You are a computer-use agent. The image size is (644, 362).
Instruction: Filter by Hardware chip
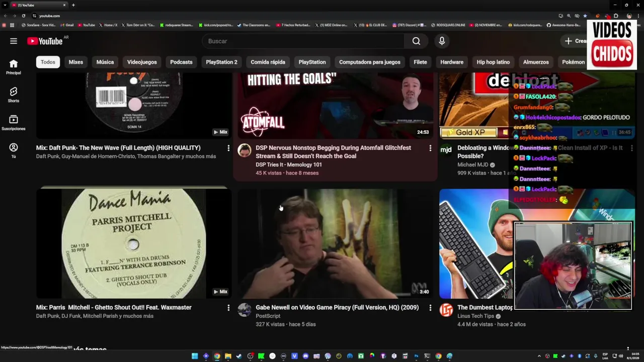pyautogui.click(x=452, y=62)
